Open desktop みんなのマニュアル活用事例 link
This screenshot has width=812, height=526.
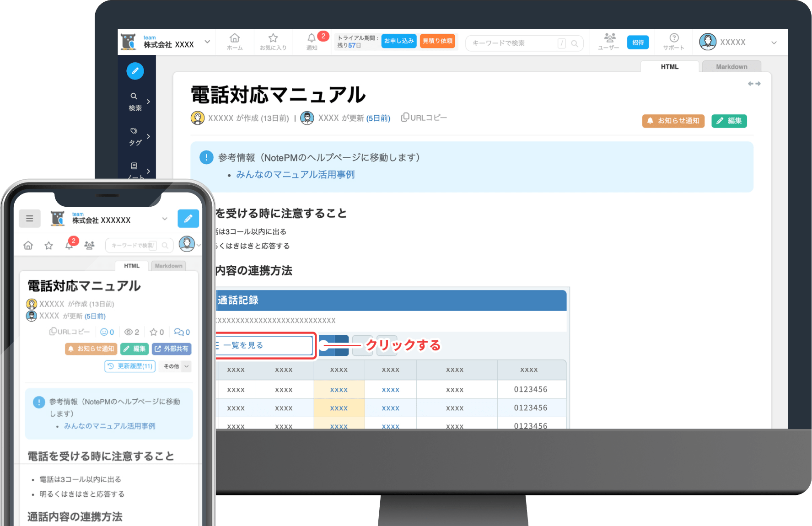tap(295, 175)
